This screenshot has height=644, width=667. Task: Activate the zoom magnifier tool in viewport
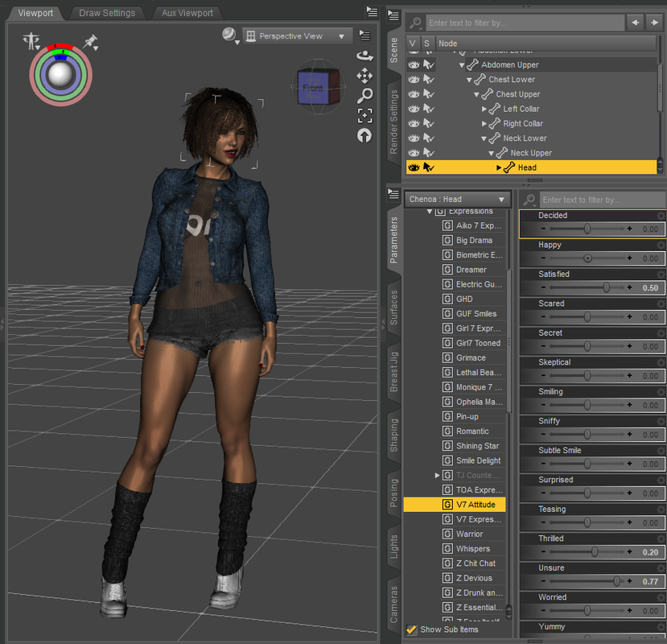tap(365, 96)
